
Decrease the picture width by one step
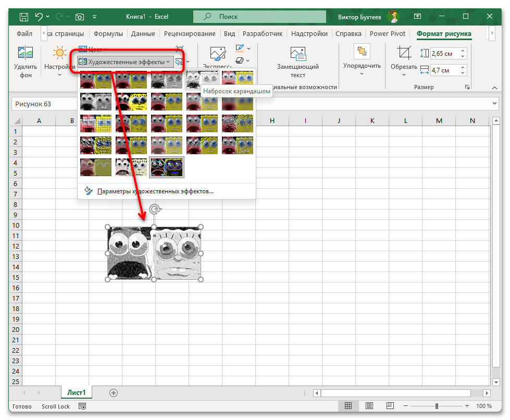(x=463, y=73)
